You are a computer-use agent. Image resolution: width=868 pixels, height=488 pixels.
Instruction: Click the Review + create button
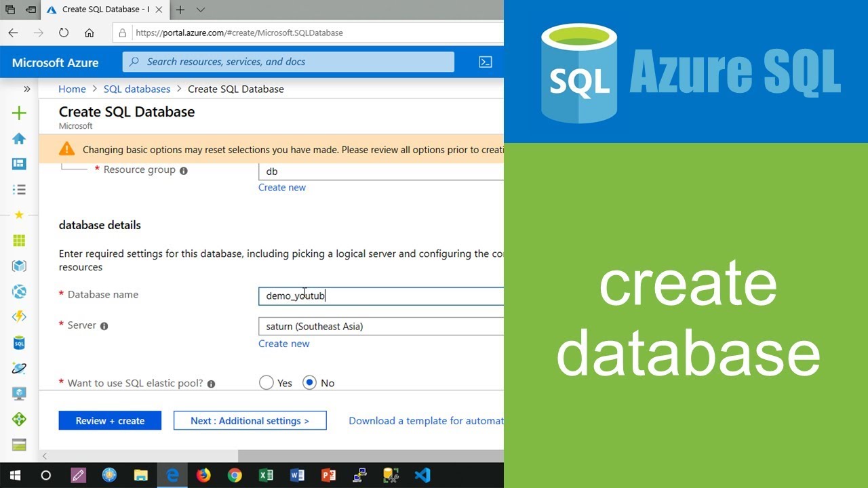pos(110,421)
